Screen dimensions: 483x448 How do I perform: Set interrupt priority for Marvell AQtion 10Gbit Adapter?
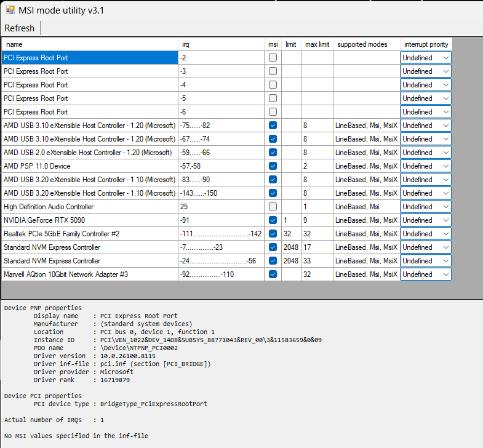coord(426,274)
